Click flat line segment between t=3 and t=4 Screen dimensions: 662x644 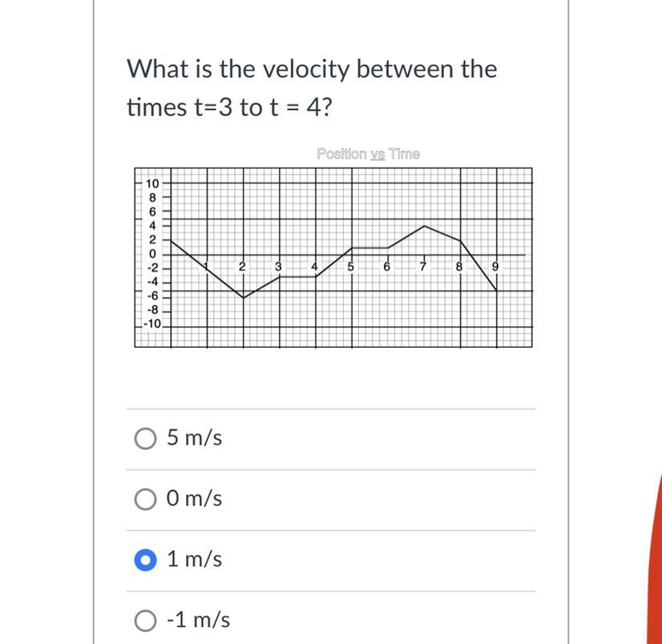pyautogui.click(x=297, y=276)
